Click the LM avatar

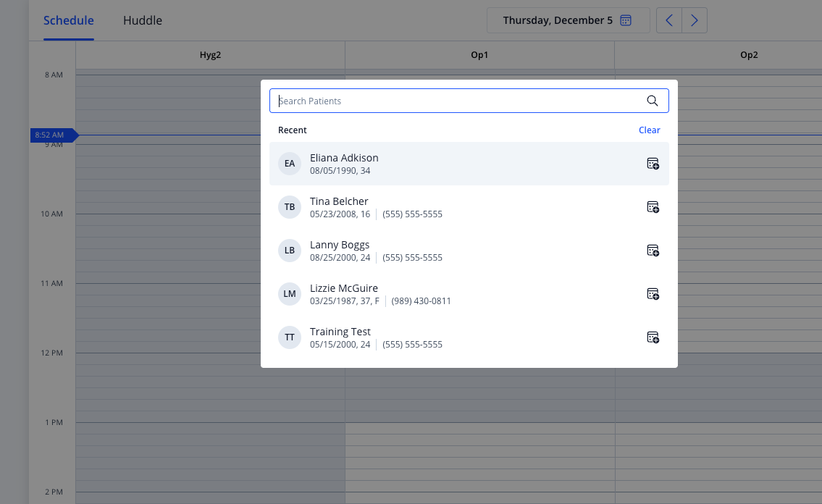(290, 294)
